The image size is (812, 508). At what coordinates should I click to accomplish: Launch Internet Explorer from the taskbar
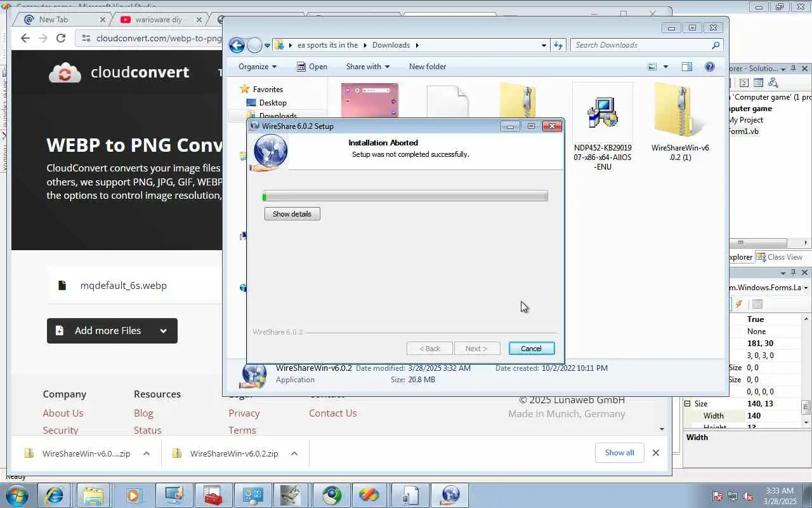(54, 495)
